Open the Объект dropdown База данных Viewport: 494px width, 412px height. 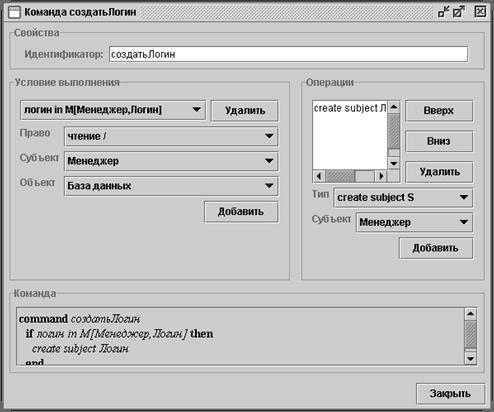click(171, 186)
